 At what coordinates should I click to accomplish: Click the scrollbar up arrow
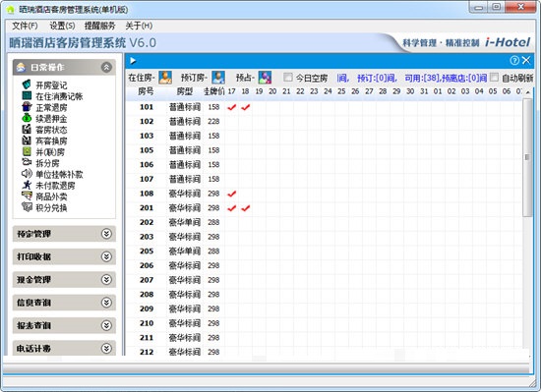click(x=527, y=92)
